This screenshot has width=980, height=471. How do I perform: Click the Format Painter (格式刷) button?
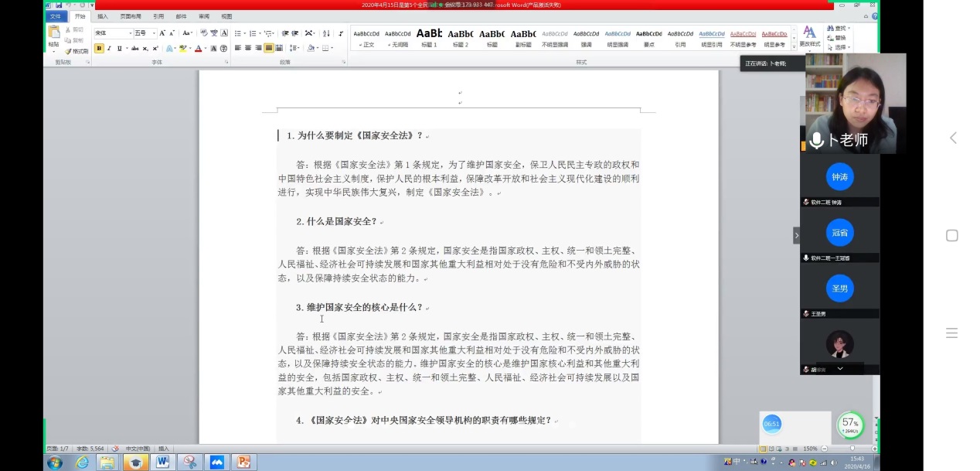click(x=77, y=51)
